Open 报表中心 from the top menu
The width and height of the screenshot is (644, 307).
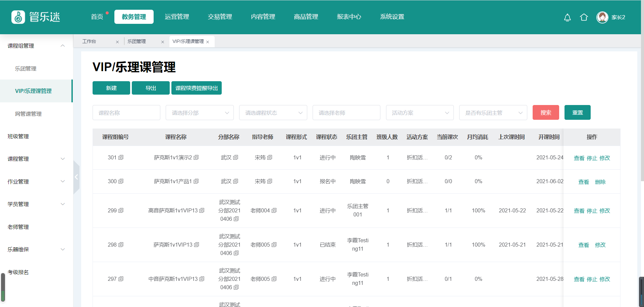(x=349, y=17)
